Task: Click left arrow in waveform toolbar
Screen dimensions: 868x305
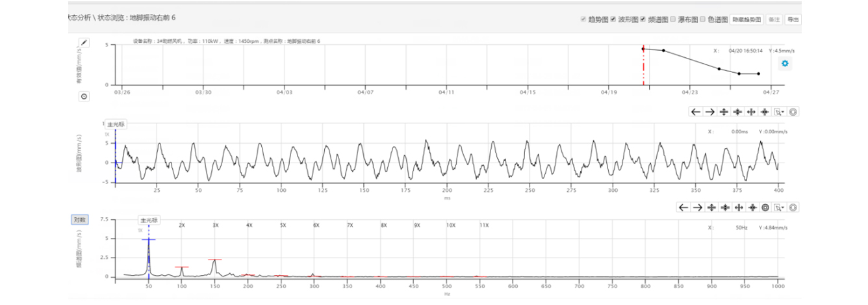Action: click(x=696, y=112)
